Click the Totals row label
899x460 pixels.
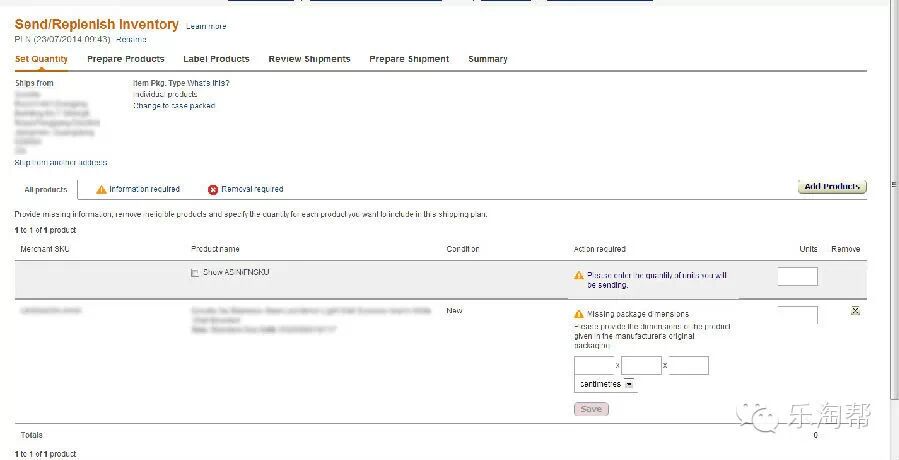[x=32, y=435]
